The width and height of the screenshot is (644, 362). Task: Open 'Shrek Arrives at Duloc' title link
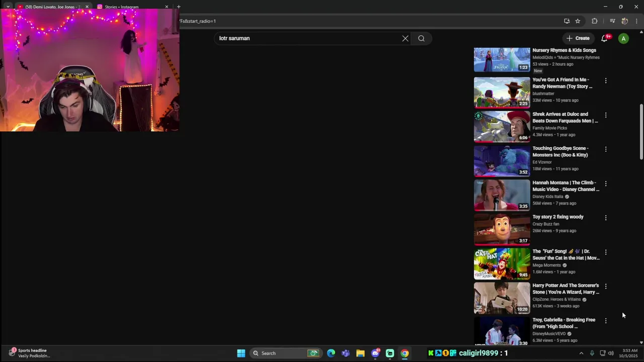pos(565,117)
